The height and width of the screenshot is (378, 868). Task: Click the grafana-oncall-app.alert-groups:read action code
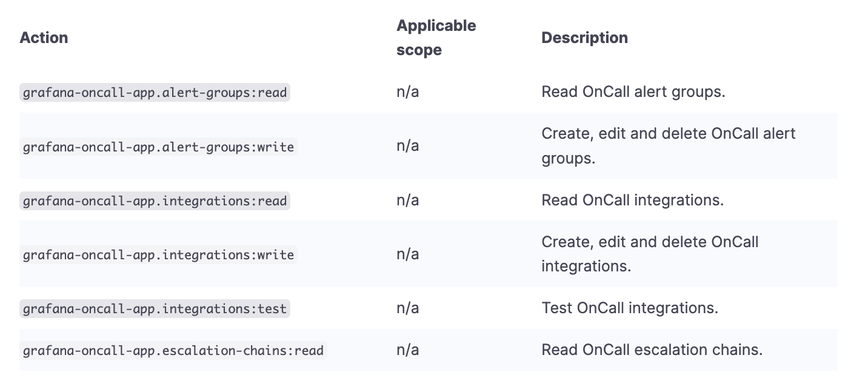pyautogui.click(x=155, y=93)
